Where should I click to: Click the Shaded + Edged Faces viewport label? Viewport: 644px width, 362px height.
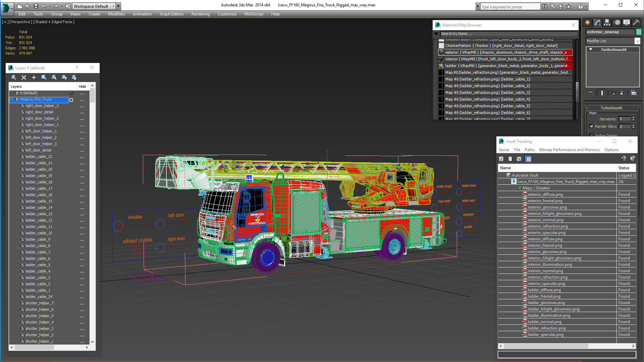coord(54,22)
